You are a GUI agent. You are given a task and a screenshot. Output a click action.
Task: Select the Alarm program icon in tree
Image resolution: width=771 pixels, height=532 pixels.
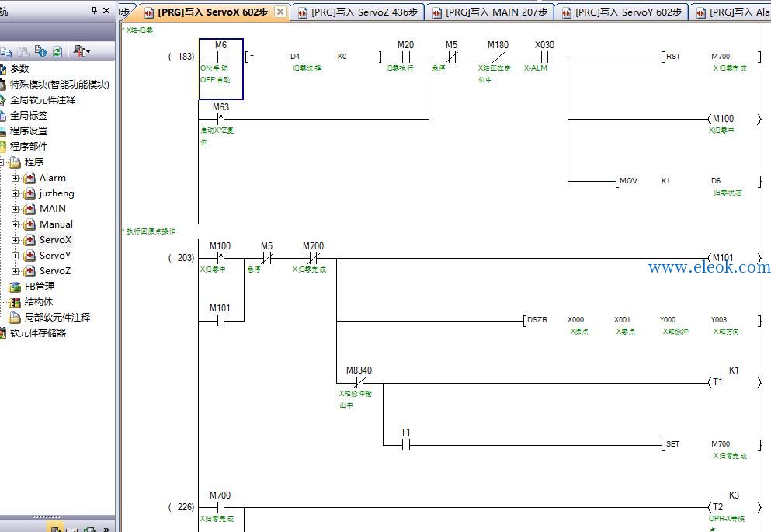(x=30, y=178)
